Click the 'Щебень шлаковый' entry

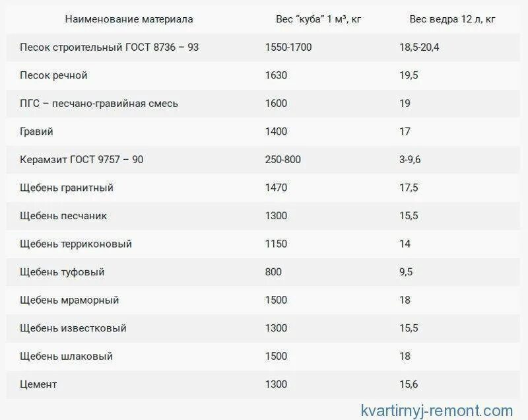[66, 357]
